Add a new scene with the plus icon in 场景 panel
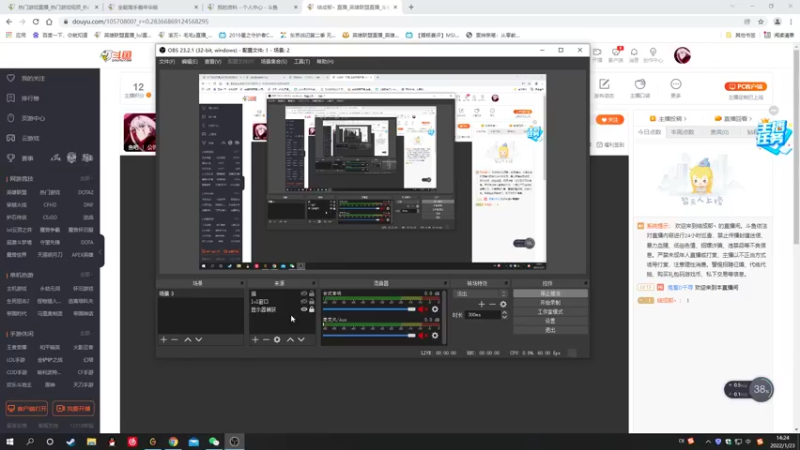 click(163, 340)
